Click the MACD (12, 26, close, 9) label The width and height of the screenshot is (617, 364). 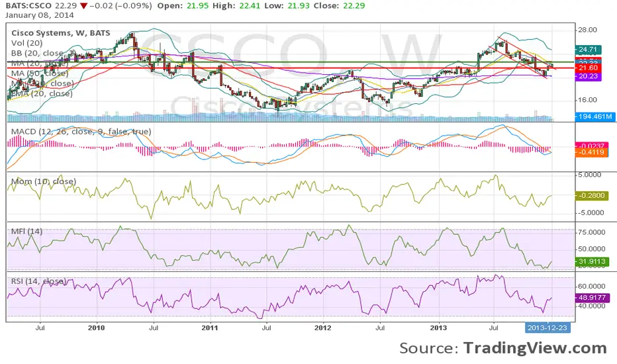click(81, 132)
